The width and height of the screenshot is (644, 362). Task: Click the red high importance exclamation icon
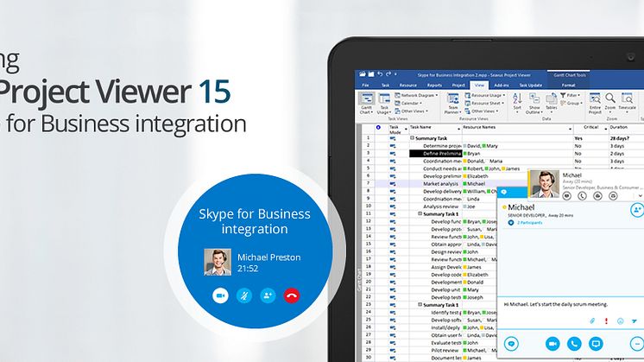(606, 321)
